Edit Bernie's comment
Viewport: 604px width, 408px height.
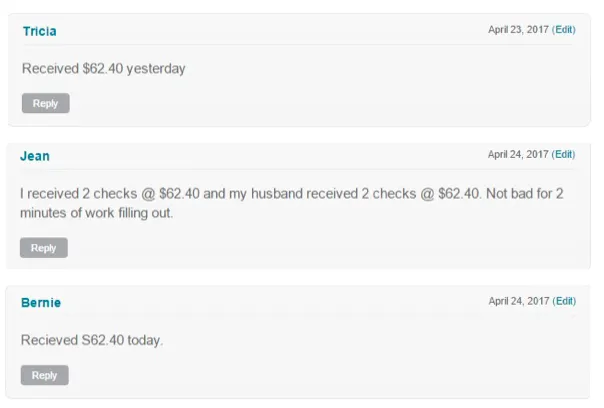coord(565,301)
